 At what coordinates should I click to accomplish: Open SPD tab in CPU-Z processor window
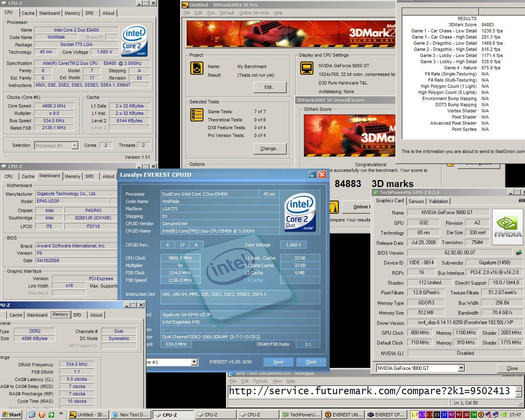89,13
